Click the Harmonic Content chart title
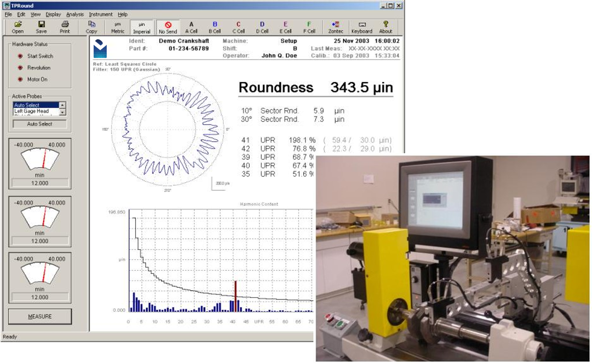 [259, 204]
